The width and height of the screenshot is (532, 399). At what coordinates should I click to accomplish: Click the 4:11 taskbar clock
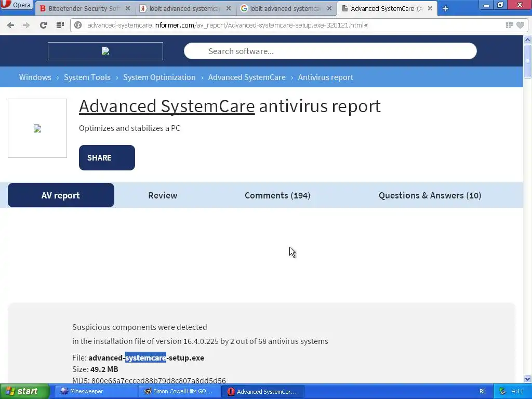click(517, 392)
